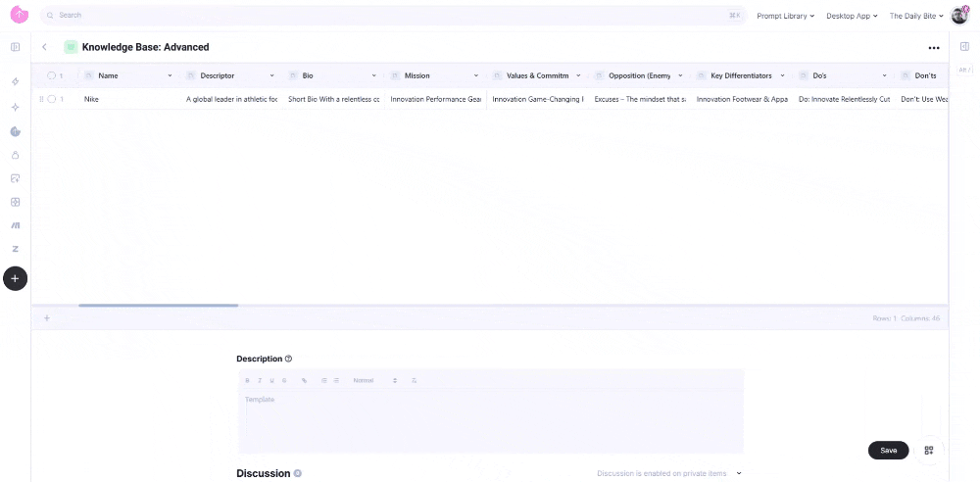This screenshot has height=482, width=980.
Task: Open the lightning bolt sidebar icon
Action: pos(15,82)
